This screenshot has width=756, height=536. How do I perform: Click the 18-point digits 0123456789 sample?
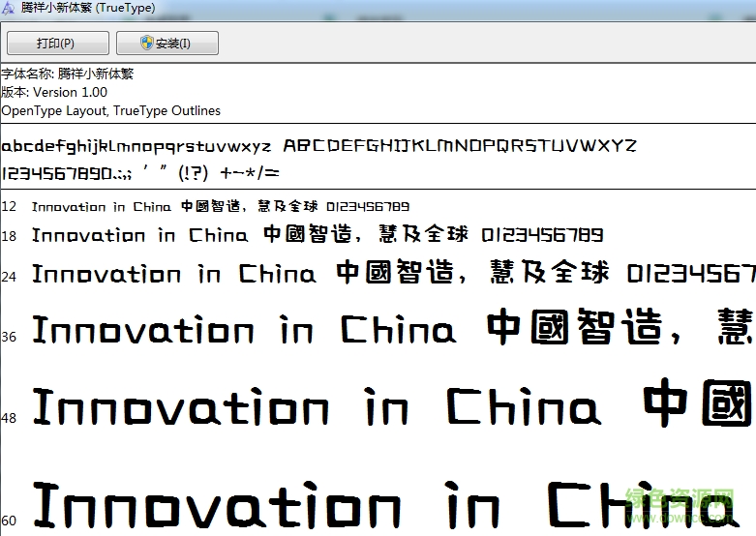pyautogui.click(x=542, y=235)
